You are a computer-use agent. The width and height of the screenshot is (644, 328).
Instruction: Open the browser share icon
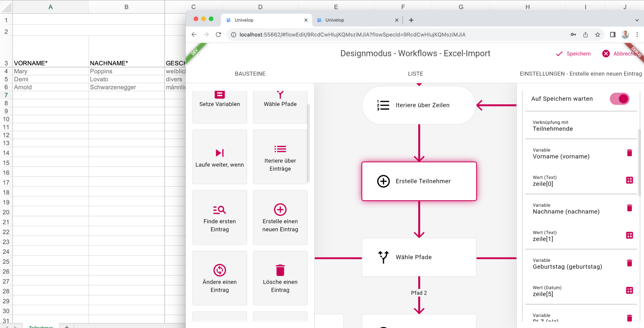(586, 35)
